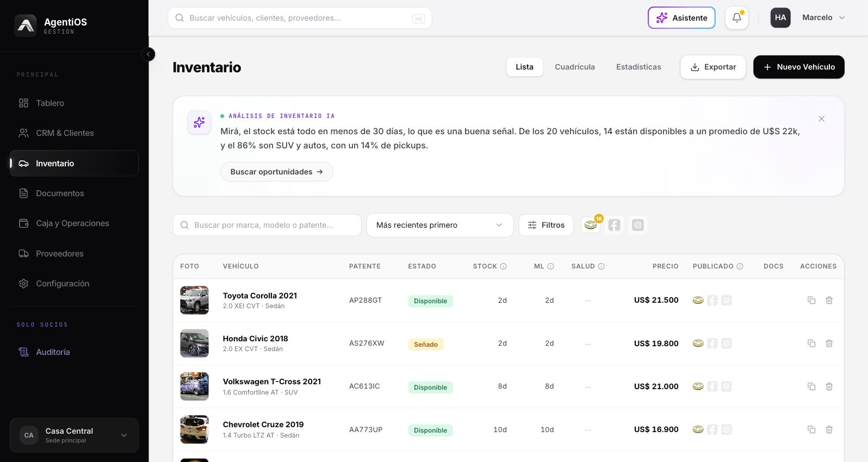This screenshot has width=868, height=462.
Task: Duplicate the Honda Civic 2018 row
Action: (811, 343)
